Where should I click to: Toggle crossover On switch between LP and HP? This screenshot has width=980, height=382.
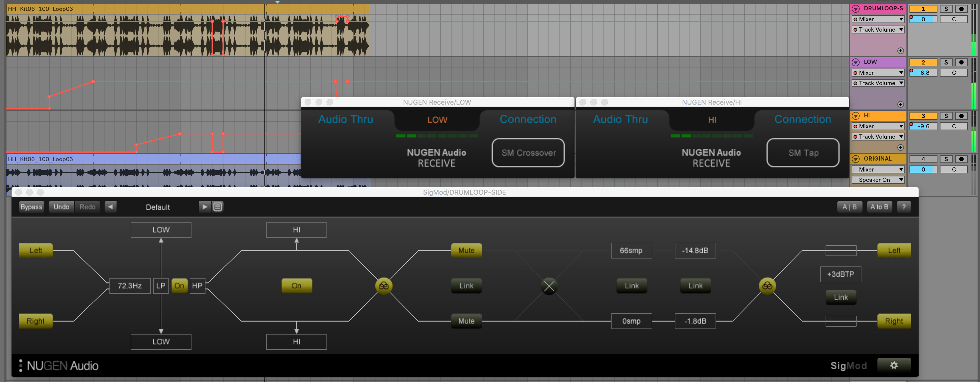tap(179, 286)
